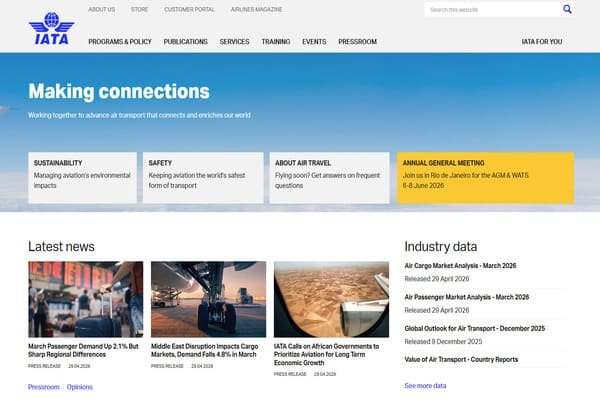Open About Us link

click(x=101, y=9)
